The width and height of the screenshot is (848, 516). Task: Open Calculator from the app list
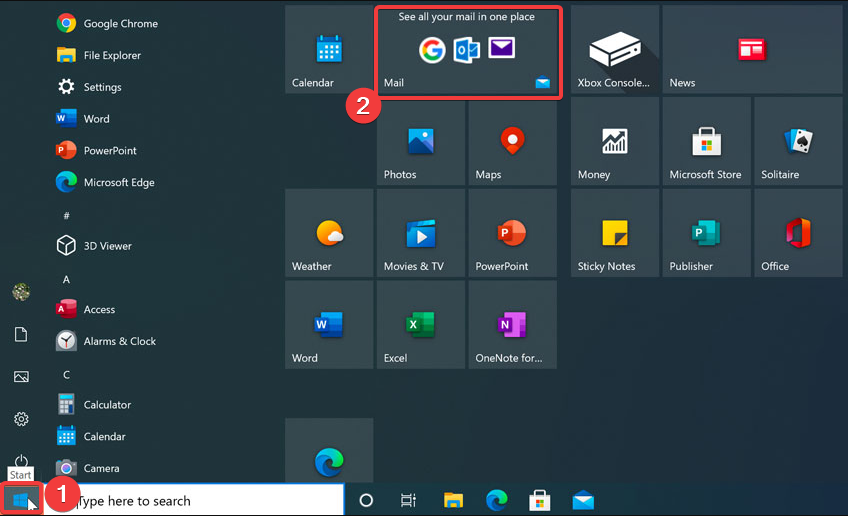pos(94,405)
